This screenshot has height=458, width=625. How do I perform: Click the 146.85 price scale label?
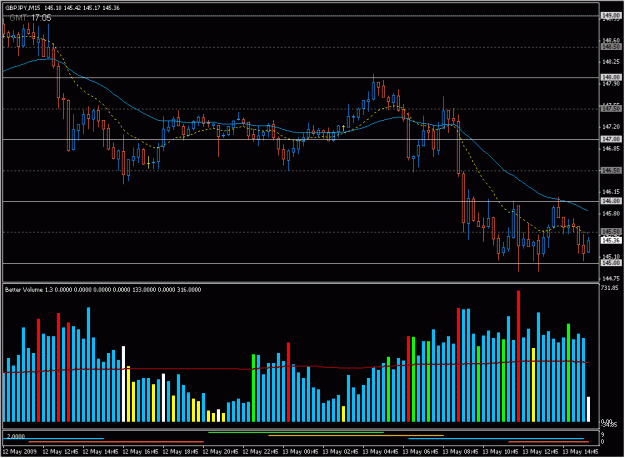[x=610, y=148]
